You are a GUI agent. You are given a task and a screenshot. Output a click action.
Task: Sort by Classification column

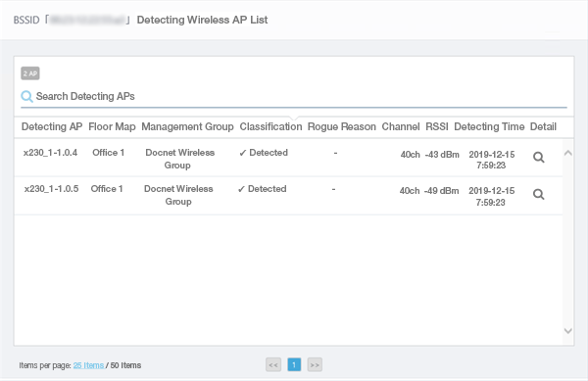270,126
